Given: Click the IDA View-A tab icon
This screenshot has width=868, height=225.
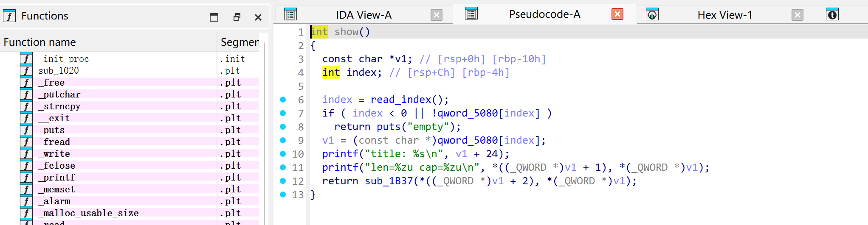Looking at the screenshot, I should click(290, 15).
